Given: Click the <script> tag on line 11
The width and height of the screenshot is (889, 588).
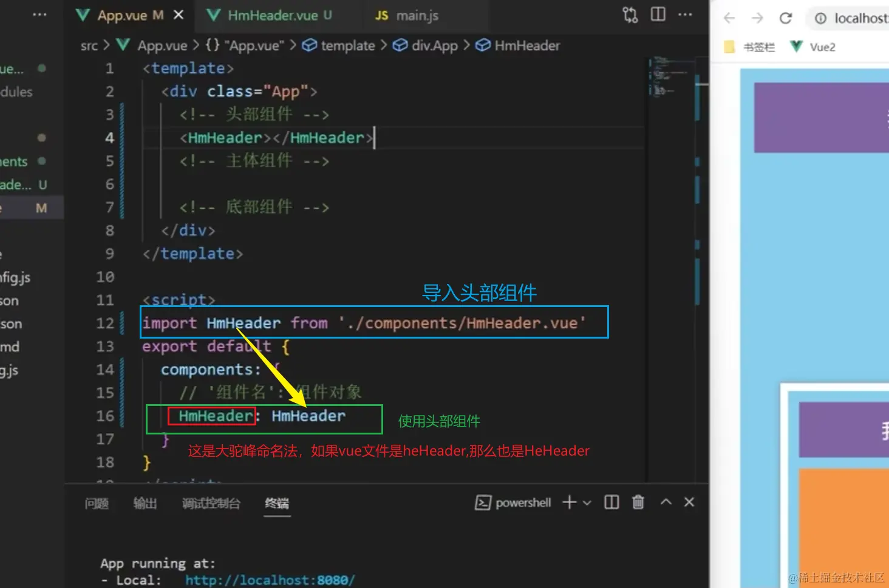Looking at the screenshot, I should coord(179,300).
